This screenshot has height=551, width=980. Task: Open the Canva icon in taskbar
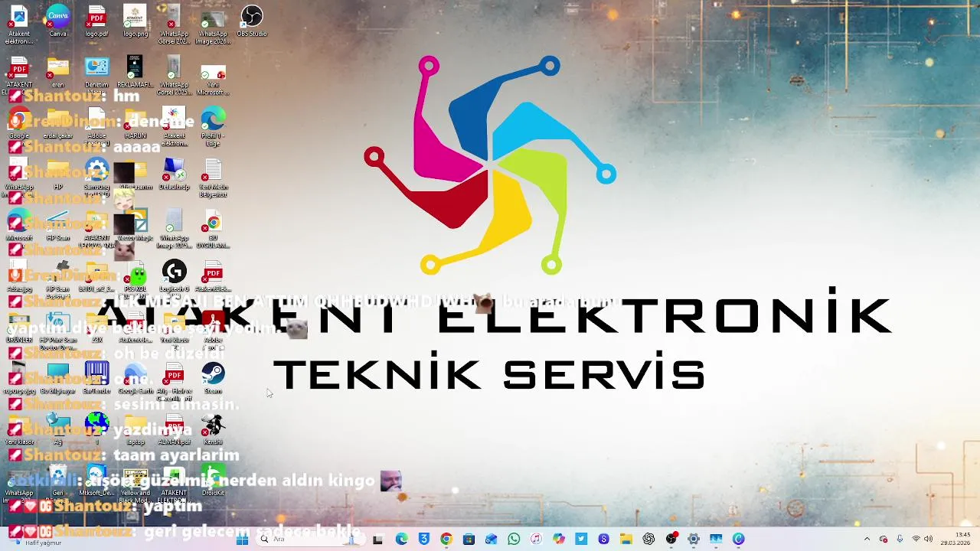point(739,540)
